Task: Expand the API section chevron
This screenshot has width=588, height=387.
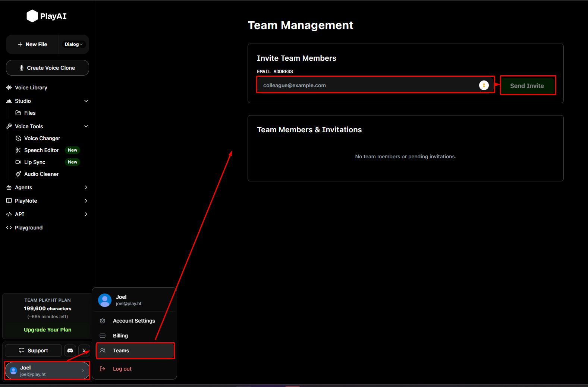Action: 86,214
